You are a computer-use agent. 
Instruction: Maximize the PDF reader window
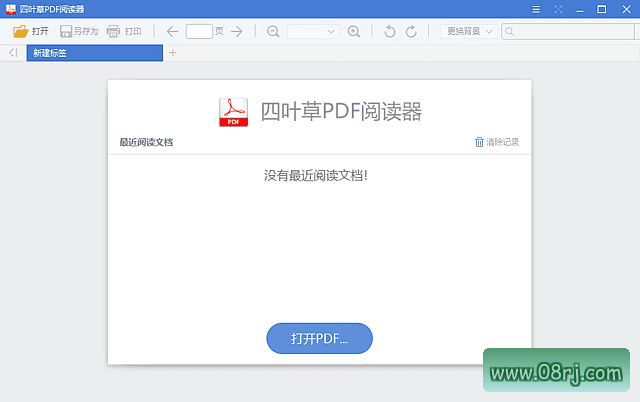[602, 9]
